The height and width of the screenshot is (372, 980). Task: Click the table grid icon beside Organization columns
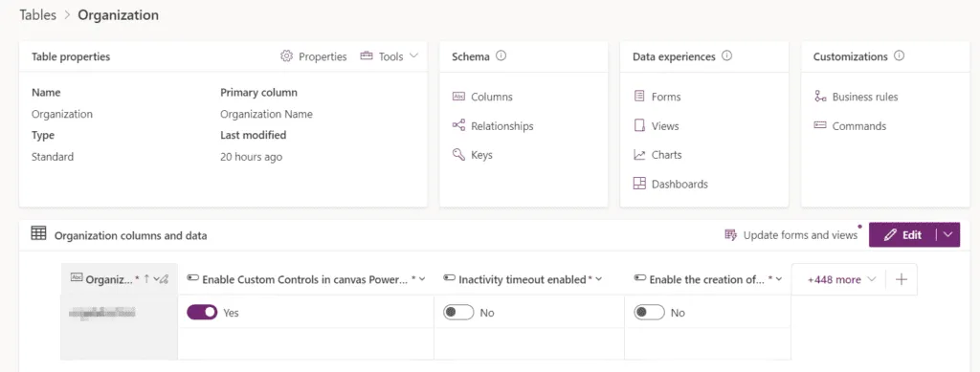(x=38, y=234)
